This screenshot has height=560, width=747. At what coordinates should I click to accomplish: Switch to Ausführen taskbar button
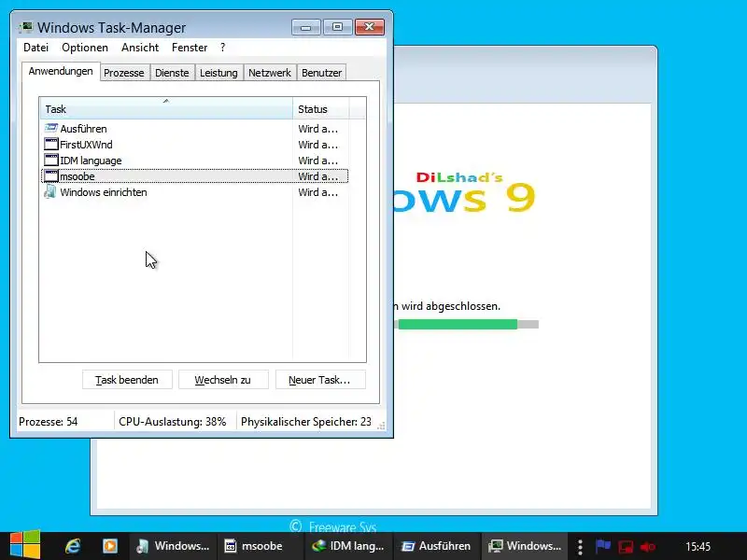(x=436, y=546)
